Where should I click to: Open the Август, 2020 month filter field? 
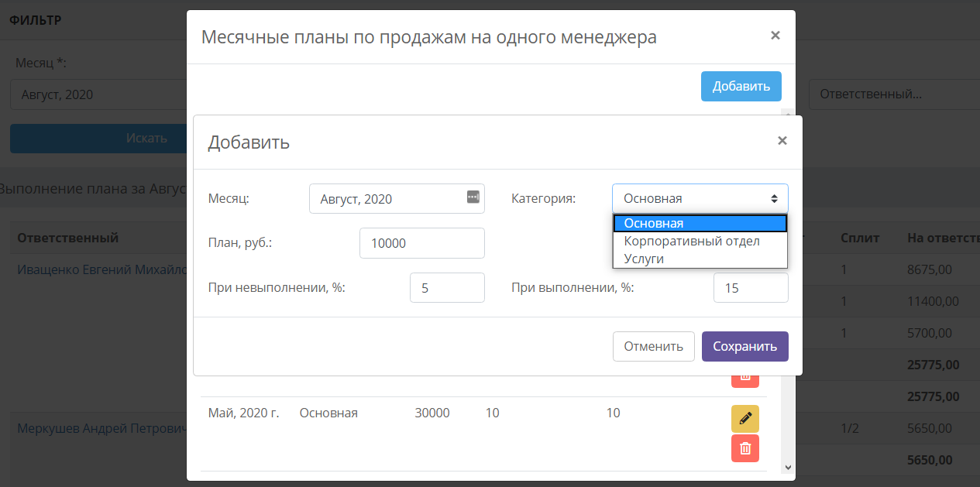pyautogui.click(x=98, y=94)
